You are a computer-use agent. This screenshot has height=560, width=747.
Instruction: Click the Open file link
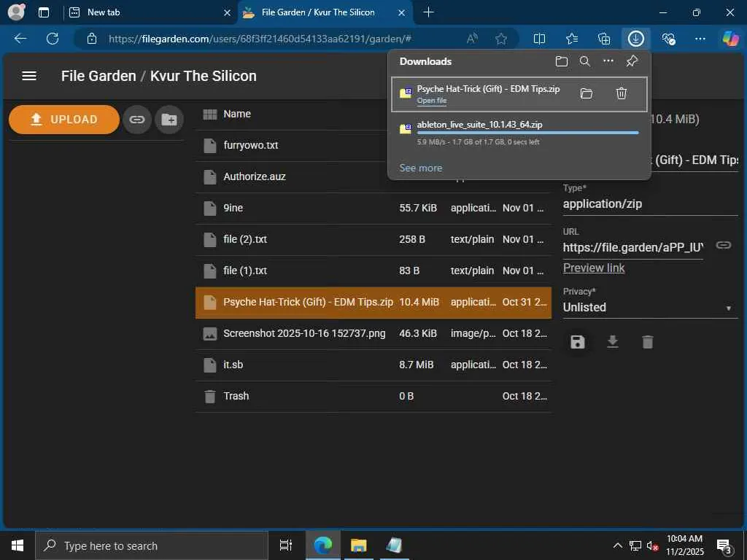(432, 101)
